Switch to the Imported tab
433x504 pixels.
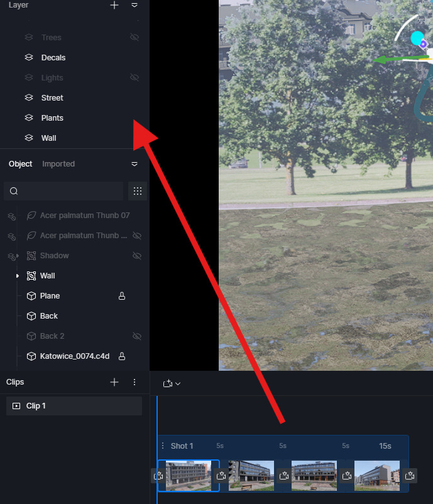pos(58,164)
